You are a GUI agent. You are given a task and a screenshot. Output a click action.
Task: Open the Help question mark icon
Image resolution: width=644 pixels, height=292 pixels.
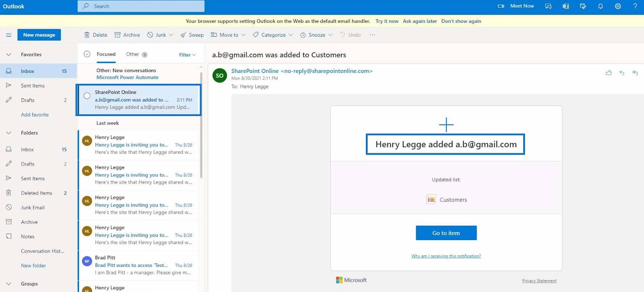coord(635,6)
